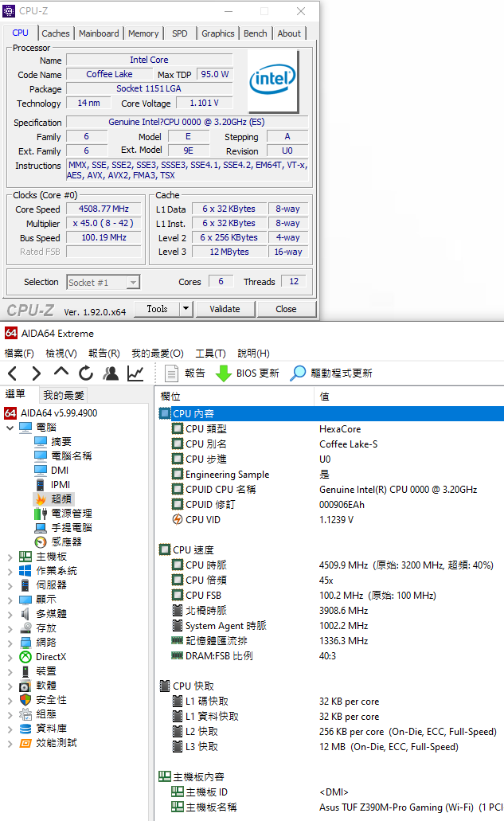The width and height of the screenshot is (504, 821).
Task: Select the CPU VID row
Action: point(331,520)
